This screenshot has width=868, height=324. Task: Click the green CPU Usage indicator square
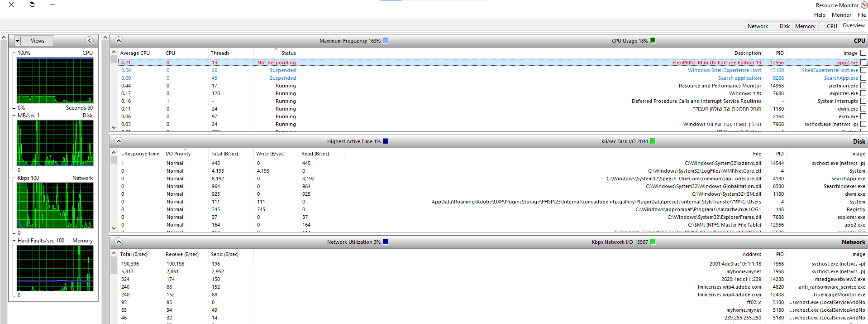[x=653, y=41]
